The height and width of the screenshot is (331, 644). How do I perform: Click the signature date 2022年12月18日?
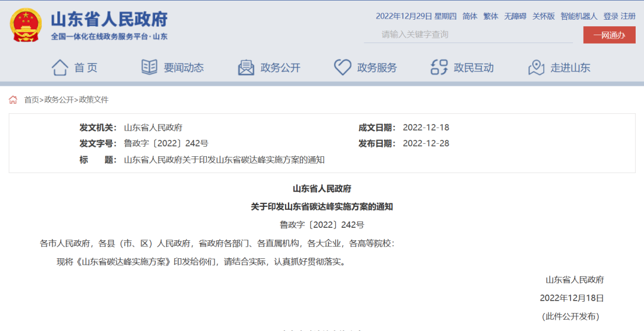tap(572, 298)
